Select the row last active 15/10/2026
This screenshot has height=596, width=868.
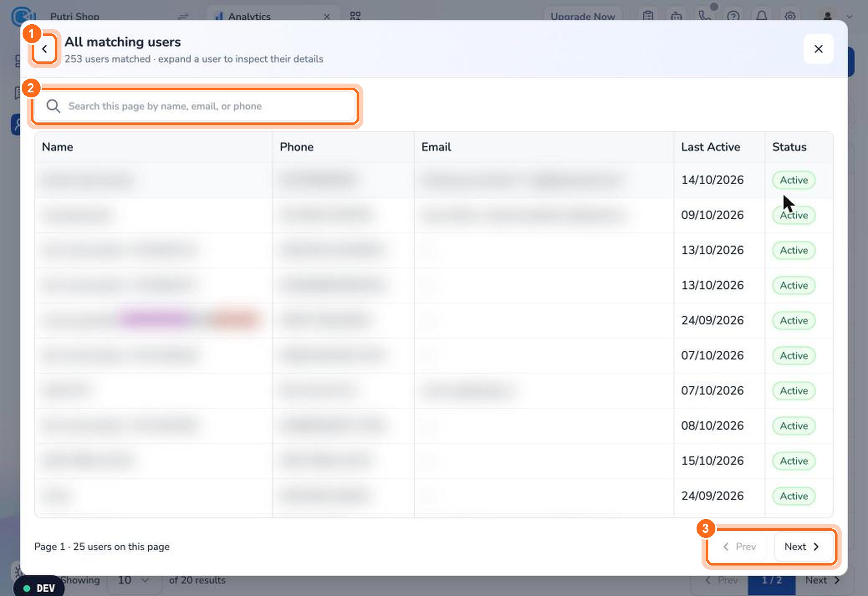(434, 461)
